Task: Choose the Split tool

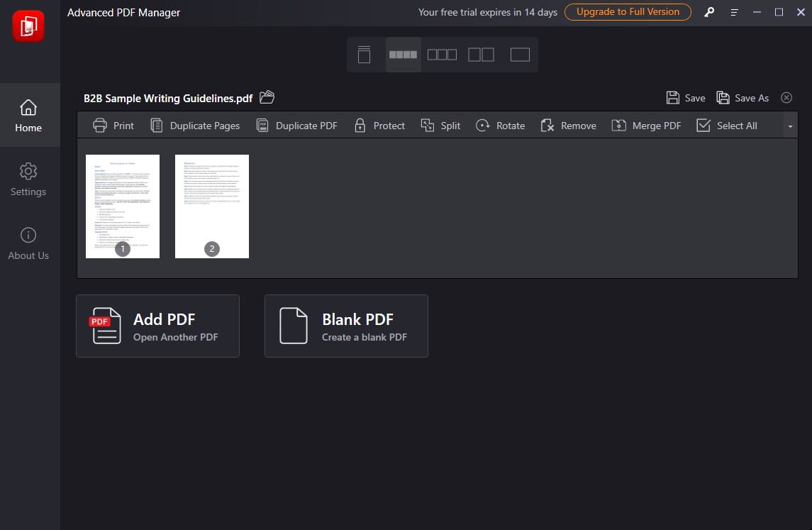Action: 440,126
